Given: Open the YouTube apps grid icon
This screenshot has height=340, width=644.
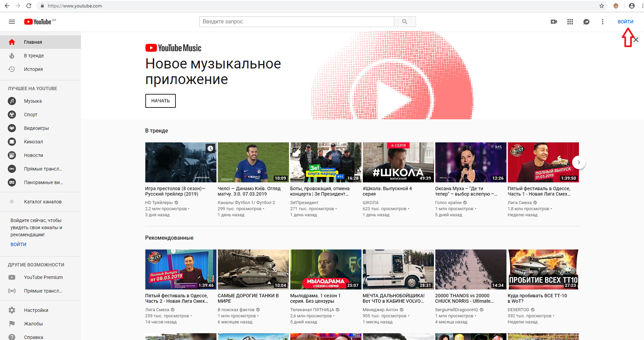Looking at the screenshot, I should click(570, 22).
